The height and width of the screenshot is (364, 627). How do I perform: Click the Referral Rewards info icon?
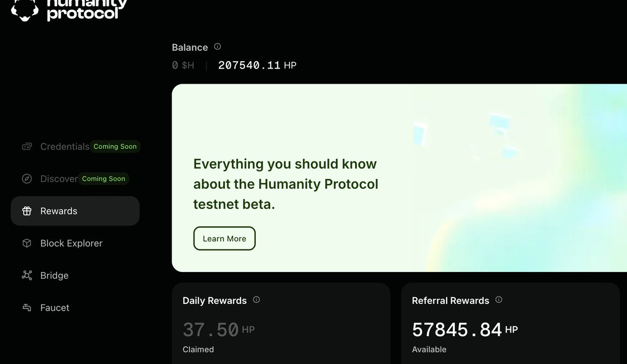click(x=499, y=300)
